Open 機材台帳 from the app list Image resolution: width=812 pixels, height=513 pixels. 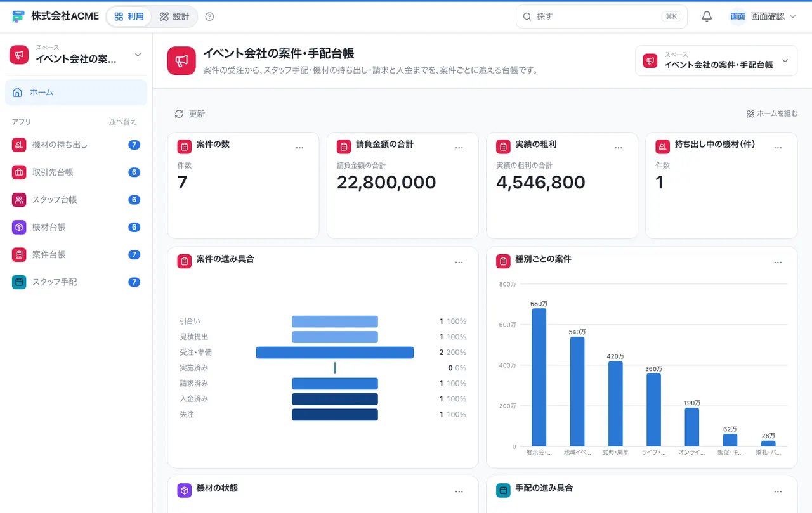[76, 227]
